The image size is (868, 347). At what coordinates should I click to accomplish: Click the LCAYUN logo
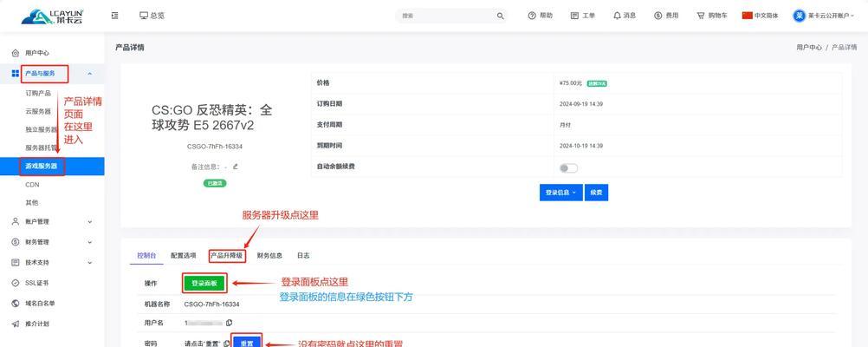51,16
